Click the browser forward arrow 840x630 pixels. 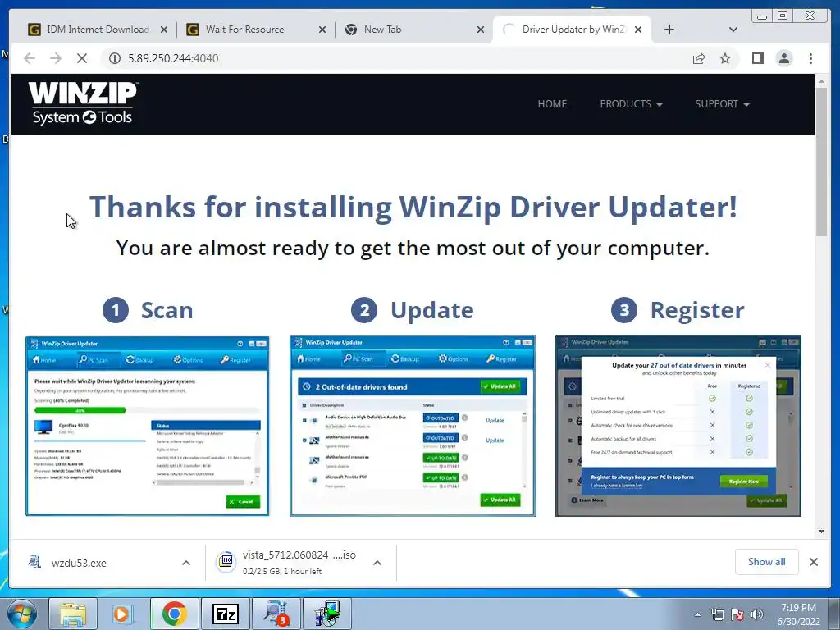click(x=56, y=58)
